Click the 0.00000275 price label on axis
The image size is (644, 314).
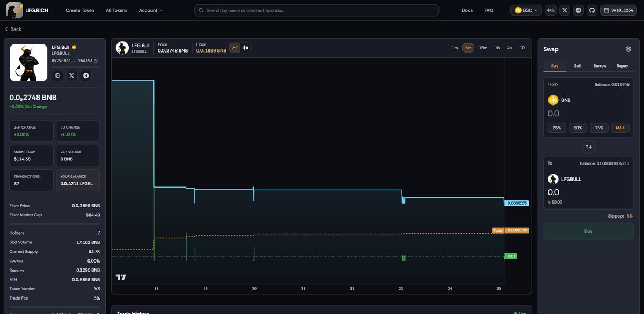click(517, 203)
